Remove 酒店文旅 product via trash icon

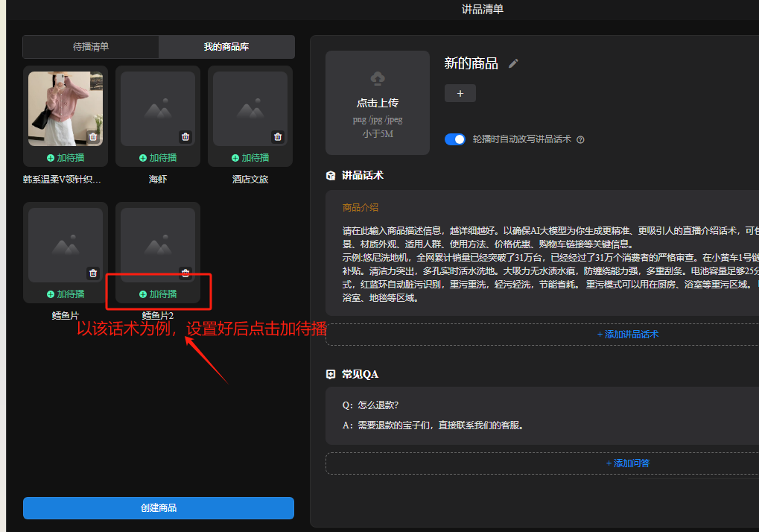tap(278, 136)
